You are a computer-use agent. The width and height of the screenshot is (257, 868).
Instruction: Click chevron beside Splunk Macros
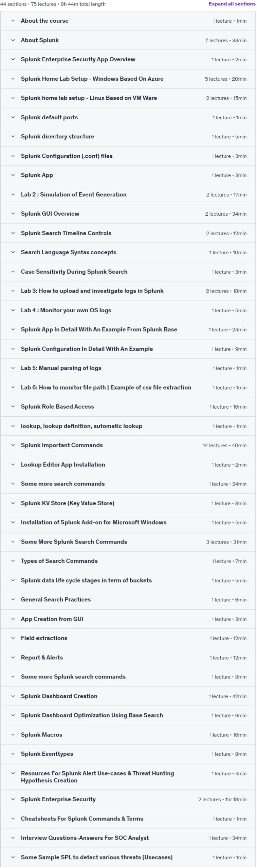tap(13, 735)
